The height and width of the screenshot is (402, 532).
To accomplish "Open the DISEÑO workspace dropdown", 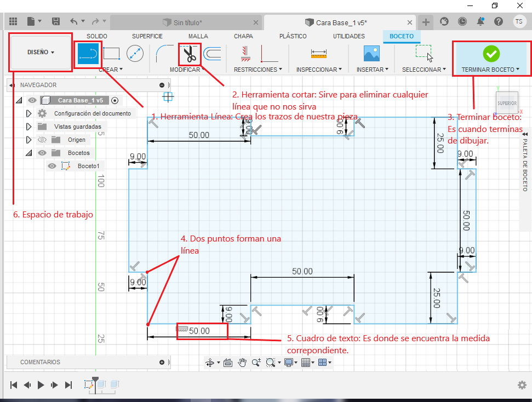I will (41, 52).
